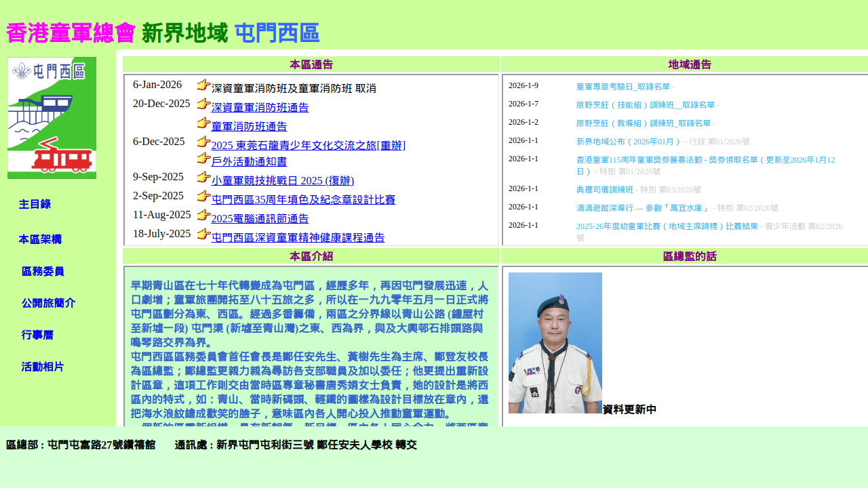
Task: Open 典禮司儀訓練班 regional notice link
Action: tap(604, 190)
